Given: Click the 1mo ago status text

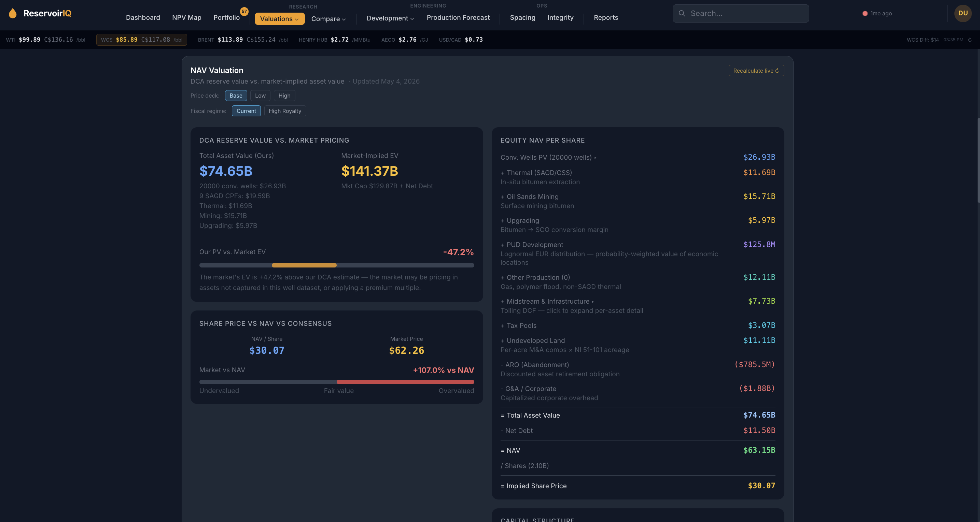Looking at the screenshot, I should click(x=881, y=13).
